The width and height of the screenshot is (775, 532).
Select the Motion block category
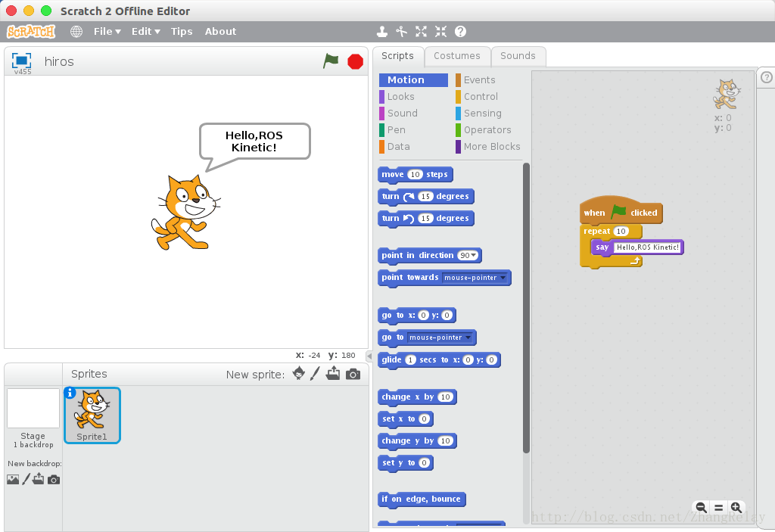pos(413,80)
